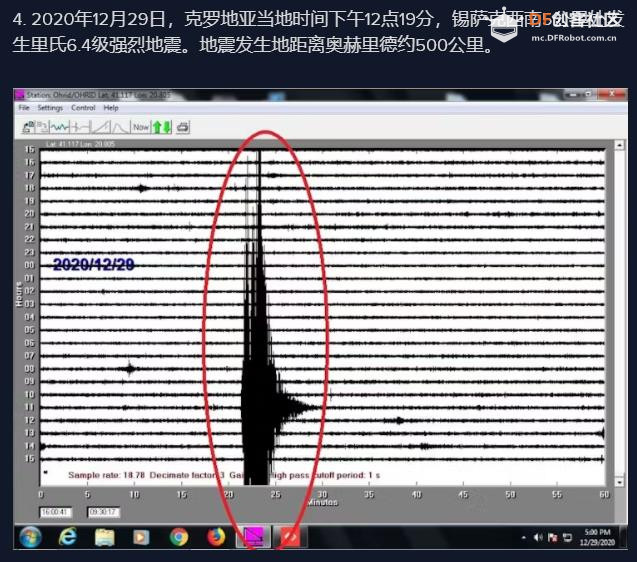This screenshot has height=562, width=637.
Task: Open the Action Center flag icon
Action: pos(552,538)
